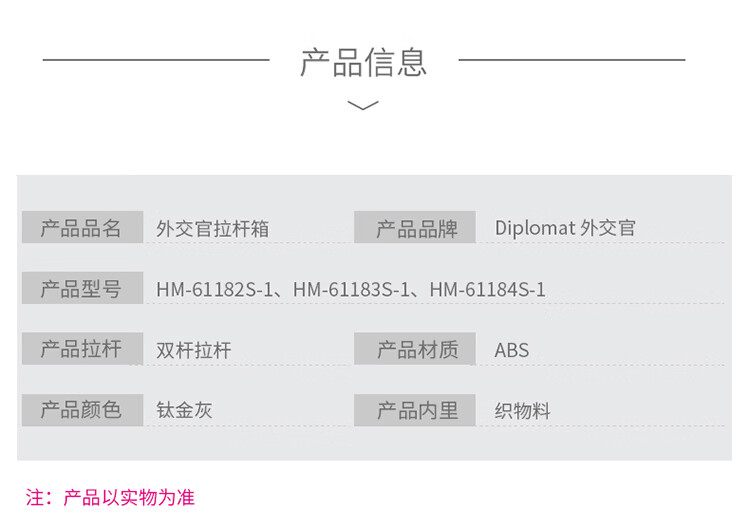This screenshot has width=750, height=522.
Task: Select the 产品颜色 label cell
Action: (81, 410)
